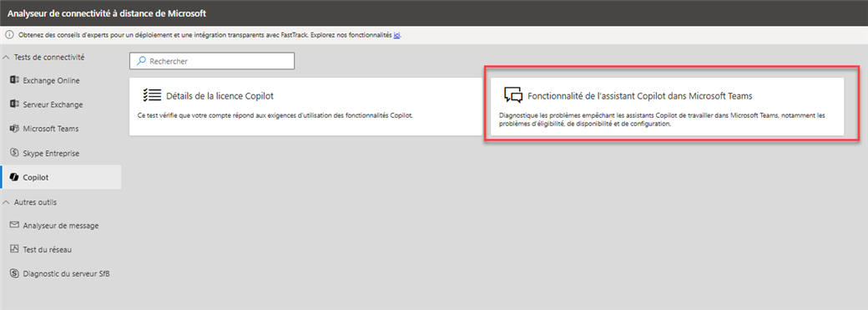Viewport: 868px width, 310px height.
Task: Click the Copilot logo icon in sidebar
Action: (14, 177)
